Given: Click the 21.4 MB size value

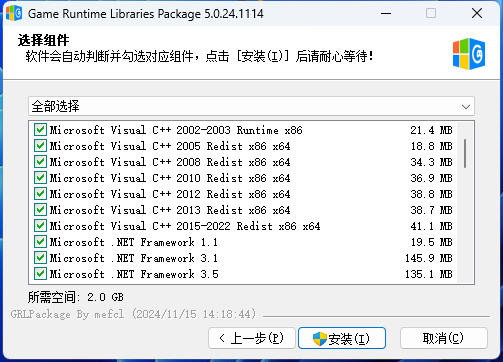Looking at the screenshot, I should point(431,130).
